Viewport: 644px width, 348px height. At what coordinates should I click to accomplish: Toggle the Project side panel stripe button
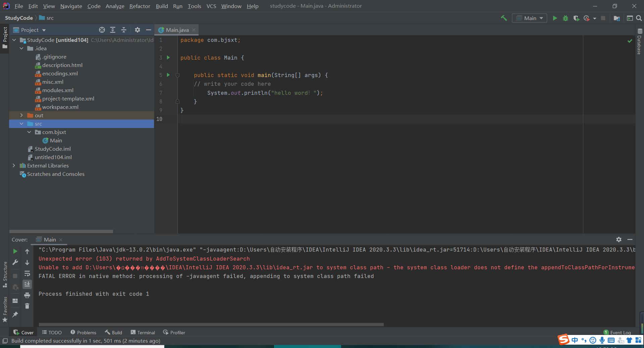(5, 38)
